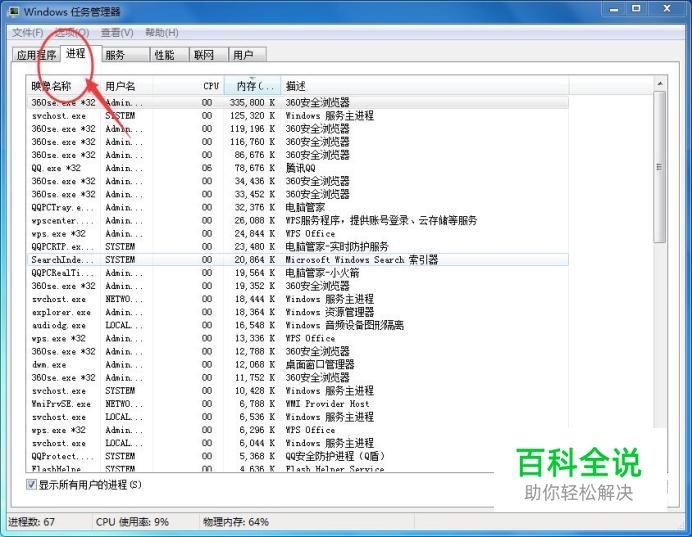Select svchost.exe row using 18,444 K
The height and width of the screenshot is (537, 692).
coord(297,299)
